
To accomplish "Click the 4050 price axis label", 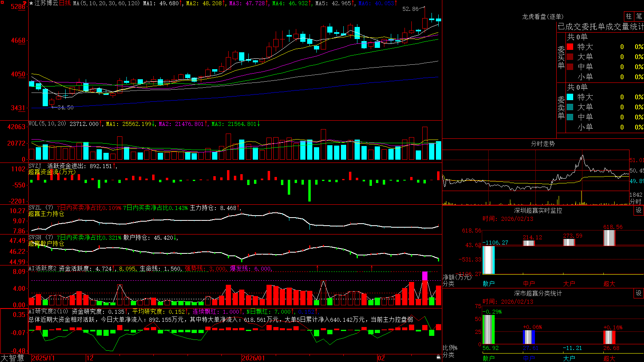I will 18,74.
